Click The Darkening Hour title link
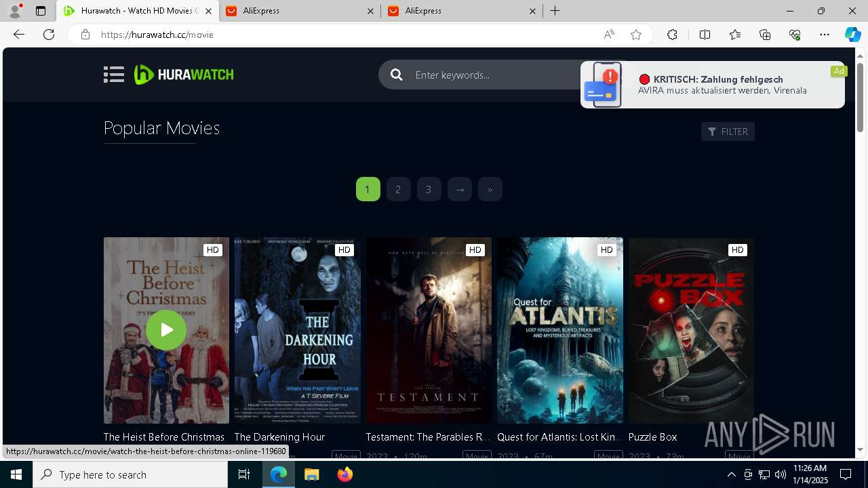This screenshot has width=868, height=488. (279, 437)
